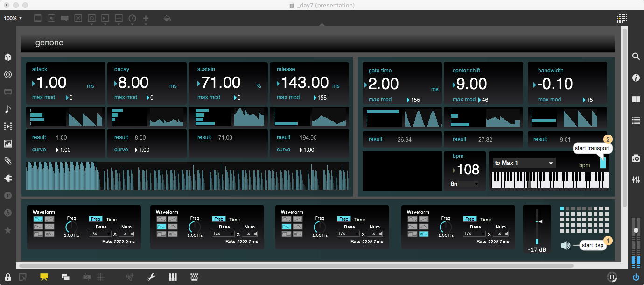Click the attack value 1.00 number box
Viewport: 644px width, 285px height.
point(51,83)
